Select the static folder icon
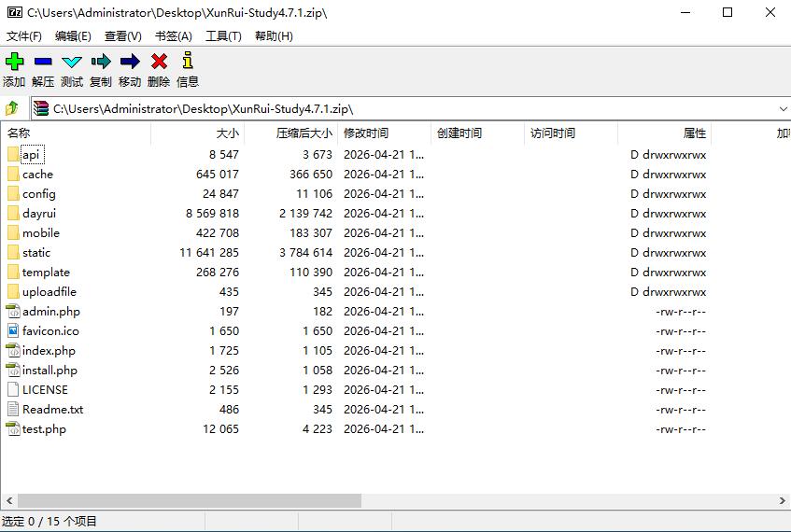This screenshot has width=791, height=532. [13, 253]
